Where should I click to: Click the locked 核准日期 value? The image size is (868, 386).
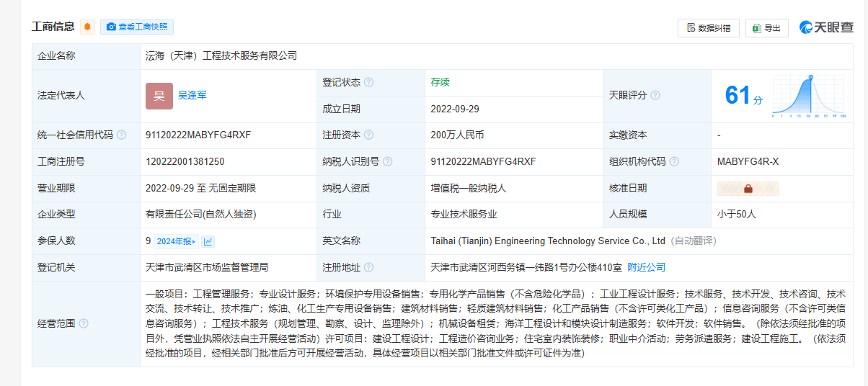point(748,188)
